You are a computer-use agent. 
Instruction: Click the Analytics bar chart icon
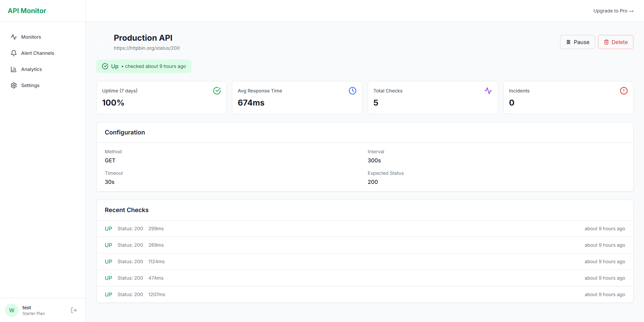click(13, 69)
